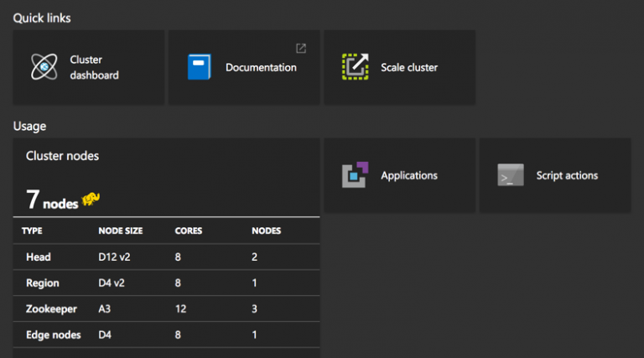This screenshot has width=644, height=358.
Task: Open the Script actions label
Action: pos(567,175)
